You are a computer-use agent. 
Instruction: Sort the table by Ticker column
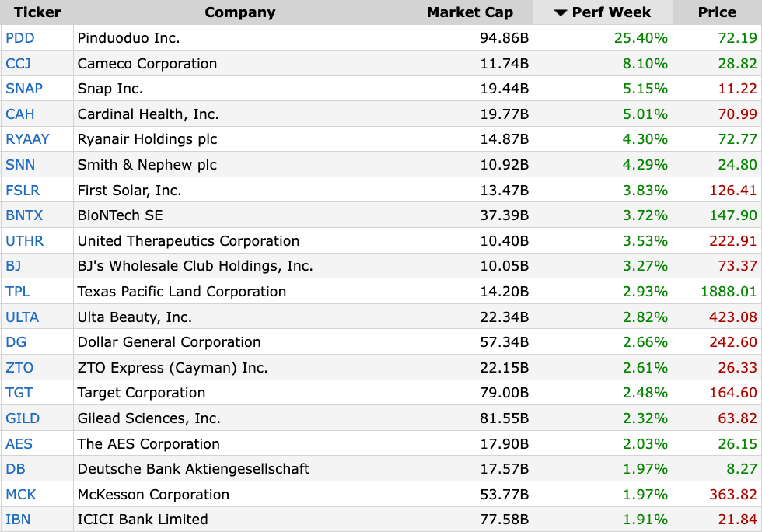point(37,12)
